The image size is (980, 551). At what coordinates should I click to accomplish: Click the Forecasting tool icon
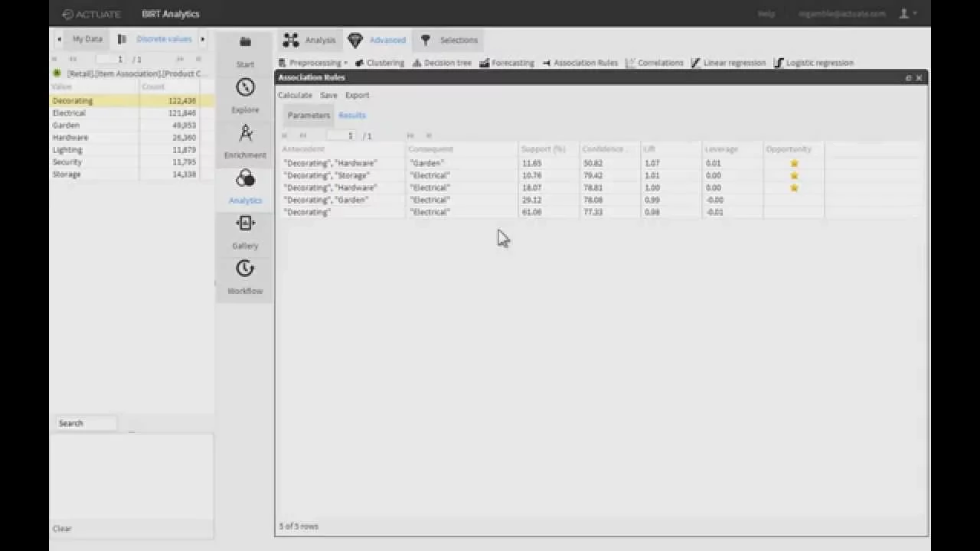(484, 63)
